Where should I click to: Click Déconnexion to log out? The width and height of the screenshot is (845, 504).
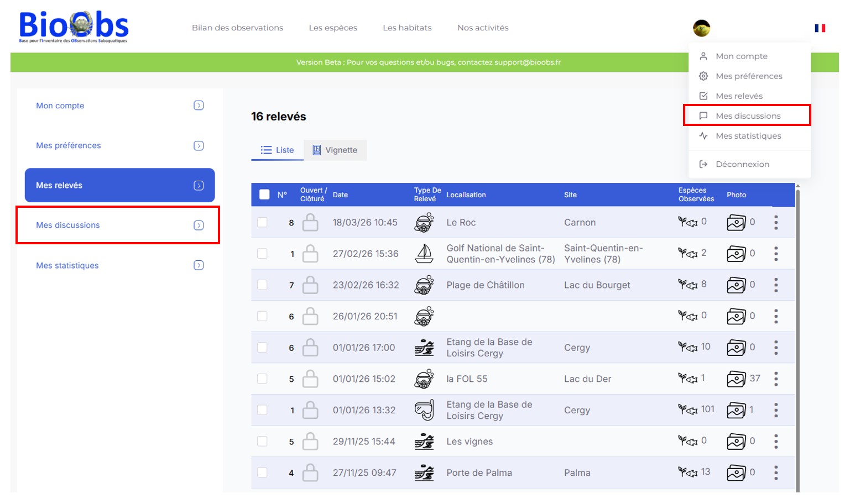pos(742,164)
